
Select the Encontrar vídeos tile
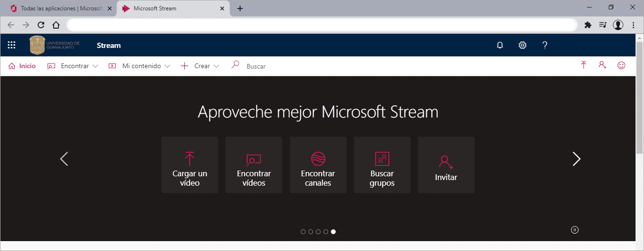254,165
